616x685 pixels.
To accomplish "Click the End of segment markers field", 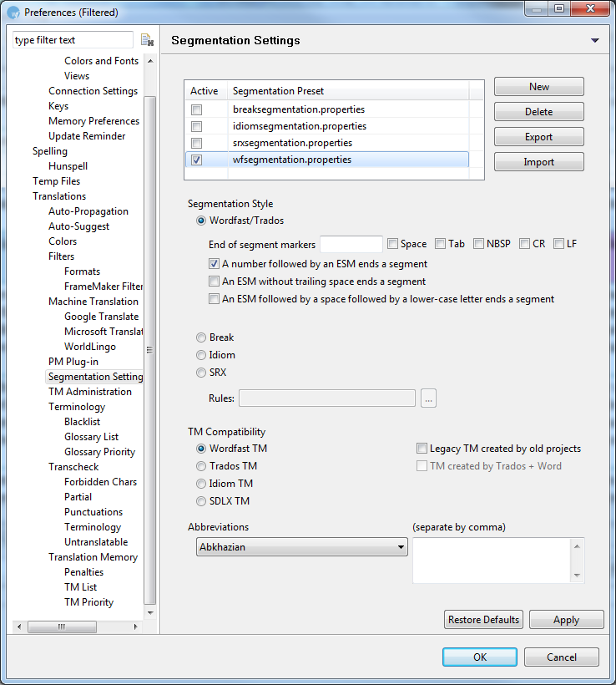I will (x=351, y=244).
